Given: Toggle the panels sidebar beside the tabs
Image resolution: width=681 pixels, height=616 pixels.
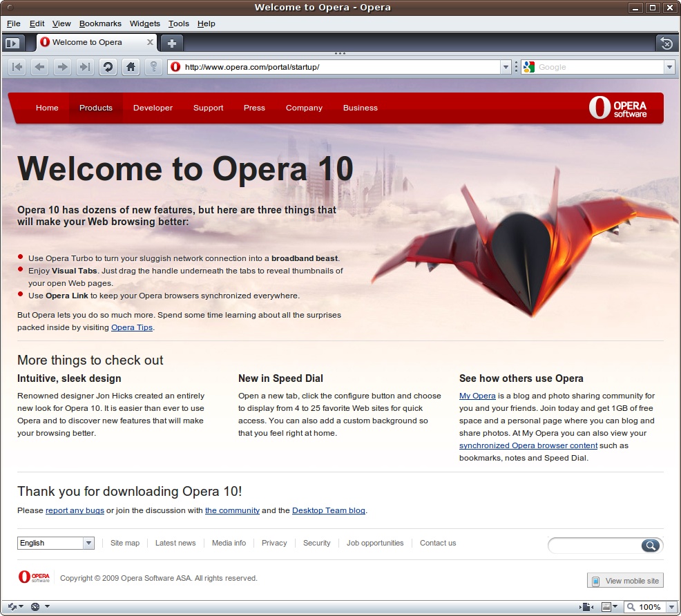Looking at the screenshot, I should coord(12,42).
